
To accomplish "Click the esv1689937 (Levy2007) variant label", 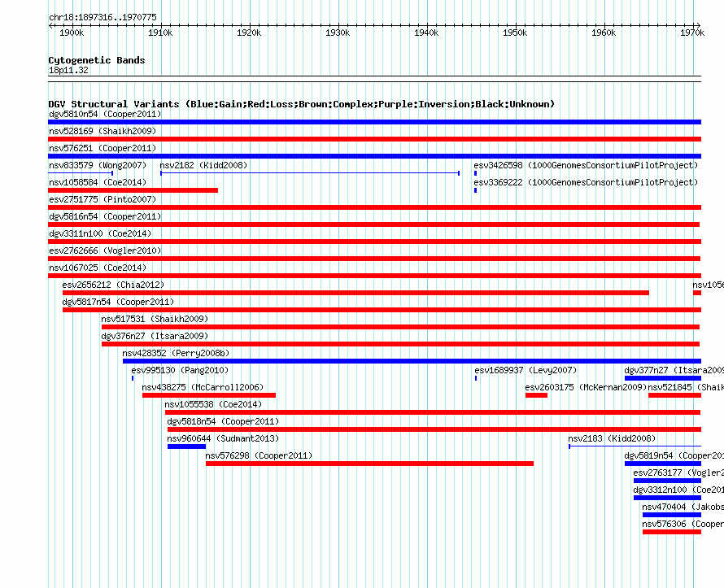I will point(526,370).
